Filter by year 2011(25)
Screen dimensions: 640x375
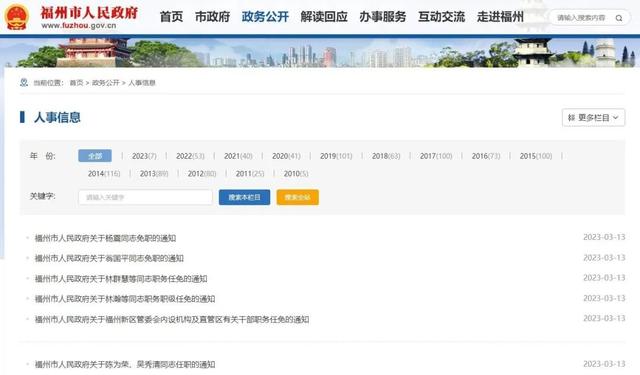tap(250, 174)
